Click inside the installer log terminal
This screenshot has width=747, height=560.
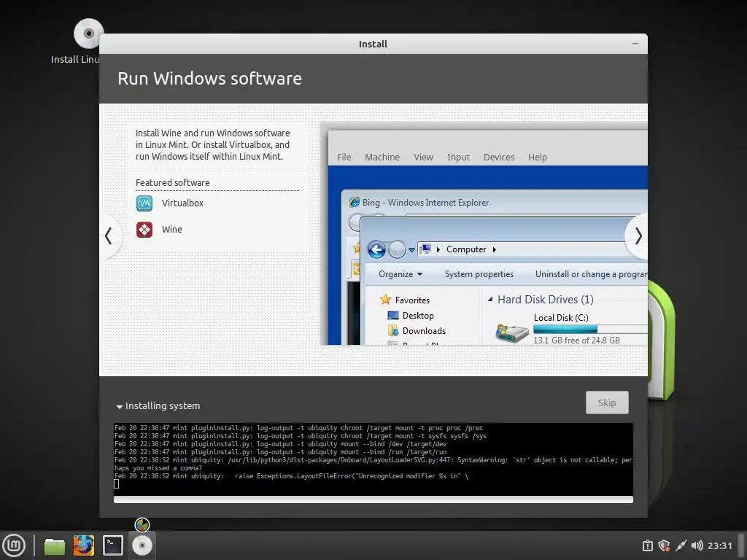[x=373, y=459]
